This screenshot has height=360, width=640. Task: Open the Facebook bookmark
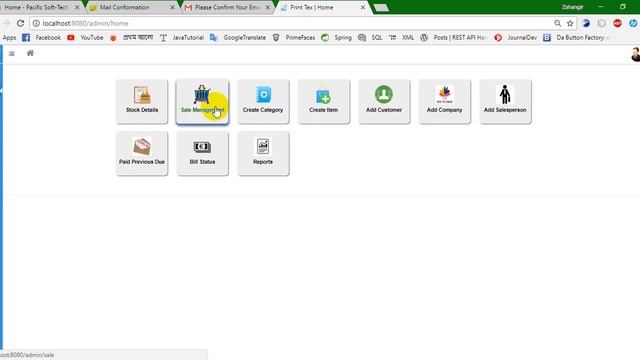point(42,38)
